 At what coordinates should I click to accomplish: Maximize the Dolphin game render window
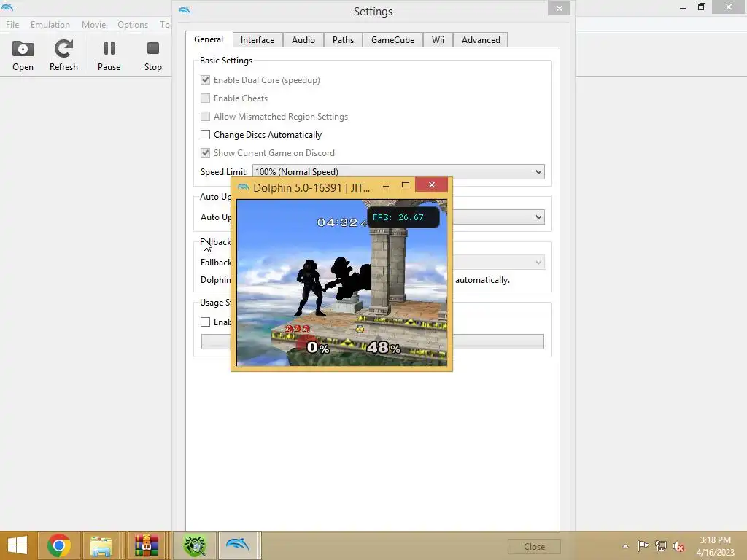click(406, 184)
